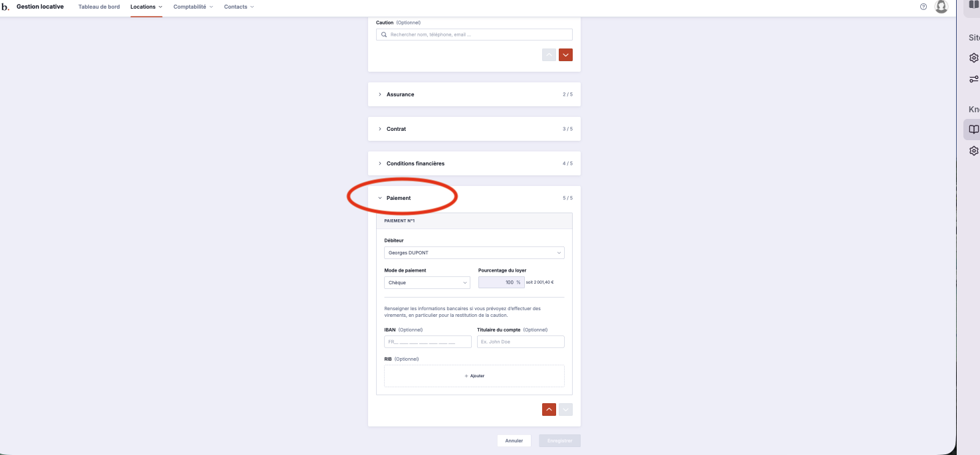Click the 'b.' app logo

coord(5,7)
